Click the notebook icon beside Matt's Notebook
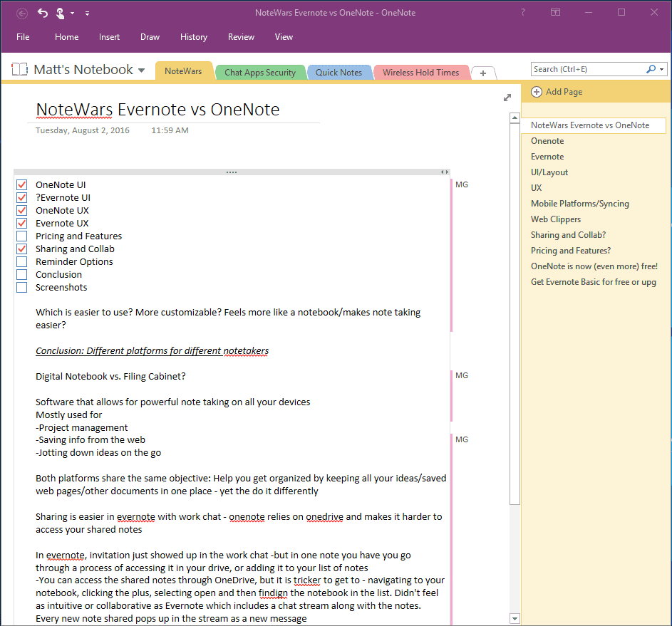The width and height of the screenshot is (672, 626). (x=20, y=70)
